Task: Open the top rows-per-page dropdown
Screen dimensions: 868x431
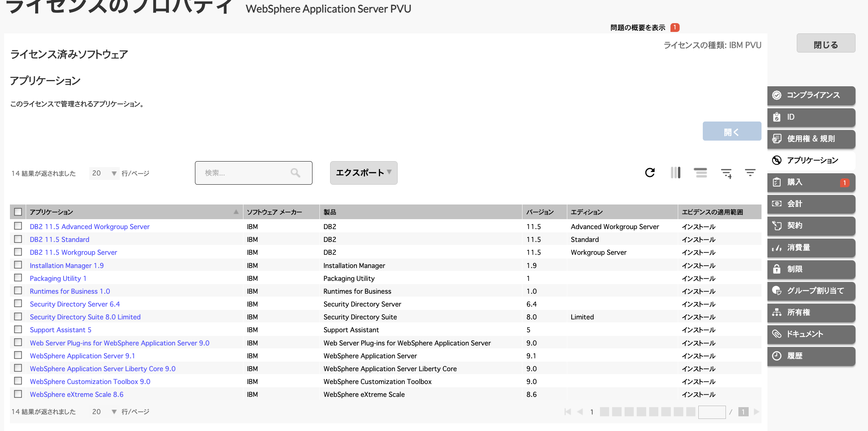Action: [104, 173]
